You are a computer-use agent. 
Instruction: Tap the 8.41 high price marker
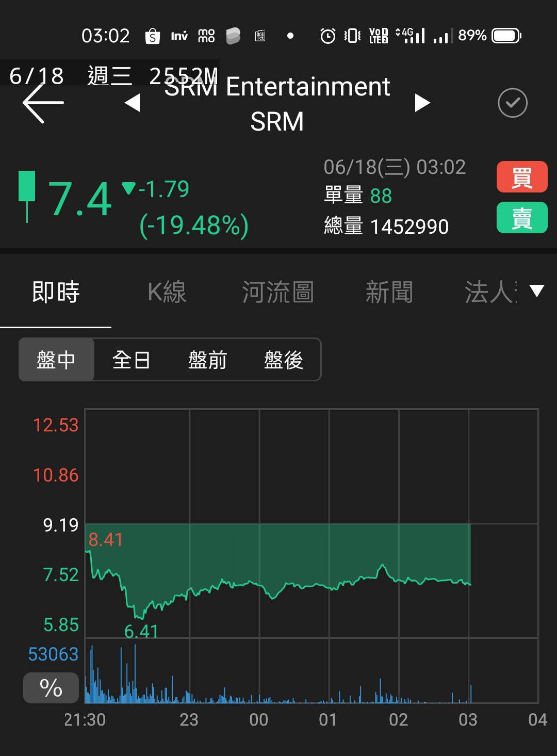point(106,540)
